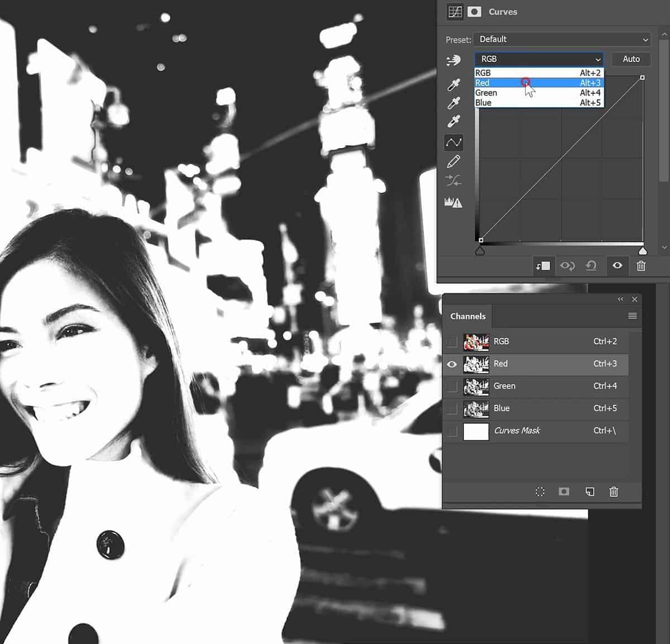Click the clip to layer icon
The height and width of the screenshot is (644, 670).
pyautogui.click(x=542, y=266)
